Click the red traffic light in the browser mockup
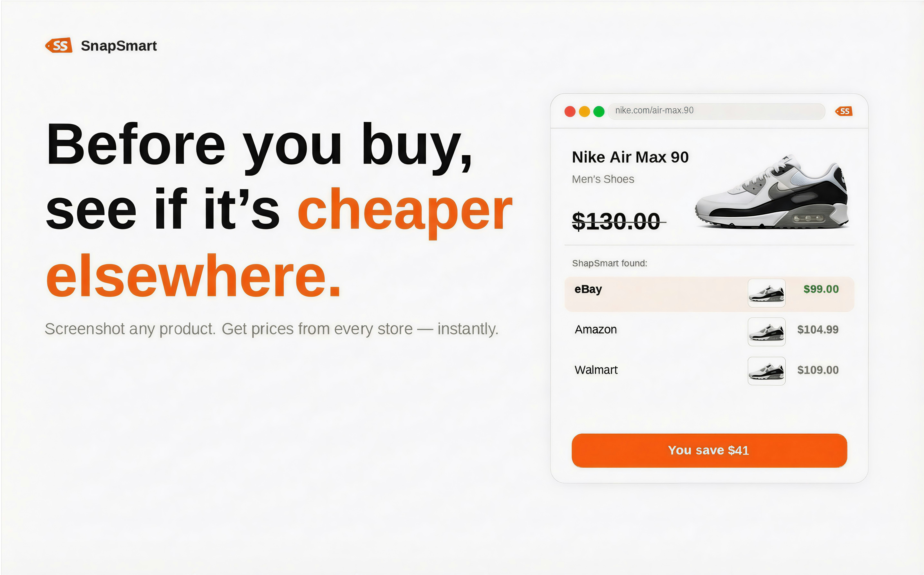 point(570,111)
